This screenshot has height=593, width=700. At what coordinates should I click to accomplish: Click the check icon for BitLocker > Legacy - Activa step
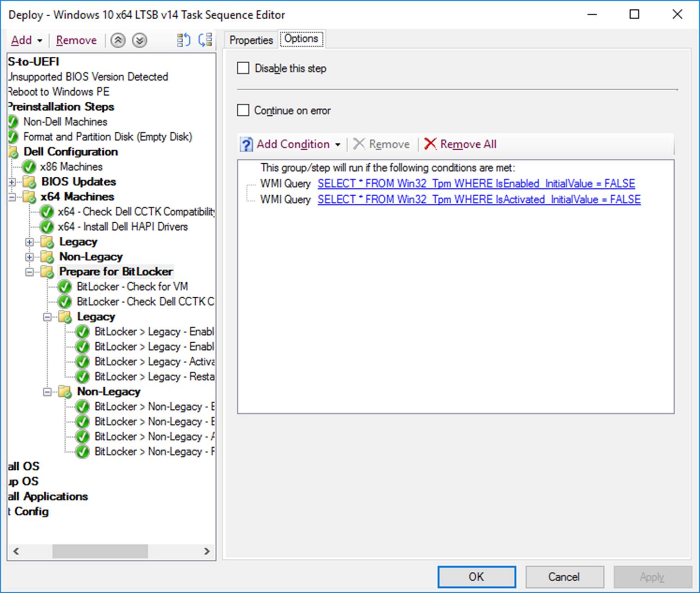click(82, 362)
